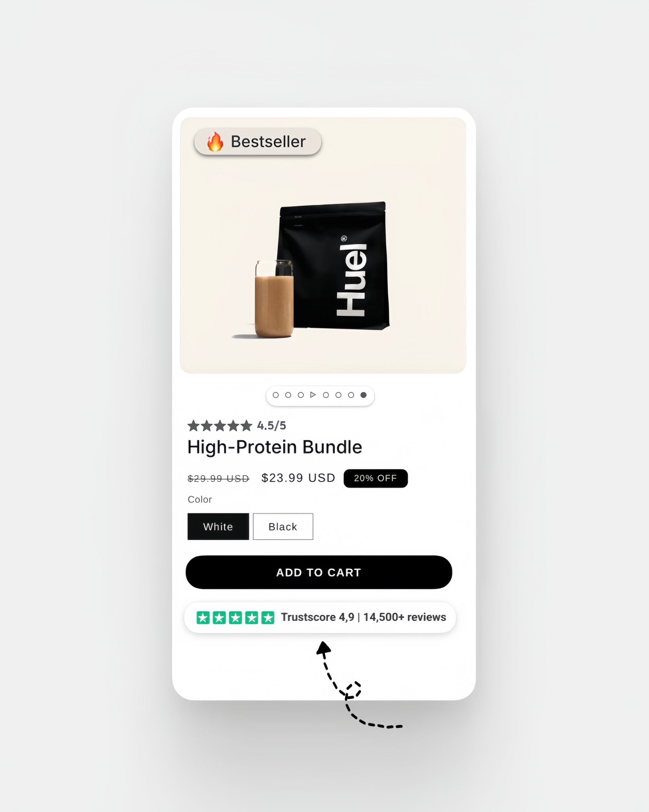649x812 pixels.
Task: Play the product video slide indicator
Action: tap(313, 395)
